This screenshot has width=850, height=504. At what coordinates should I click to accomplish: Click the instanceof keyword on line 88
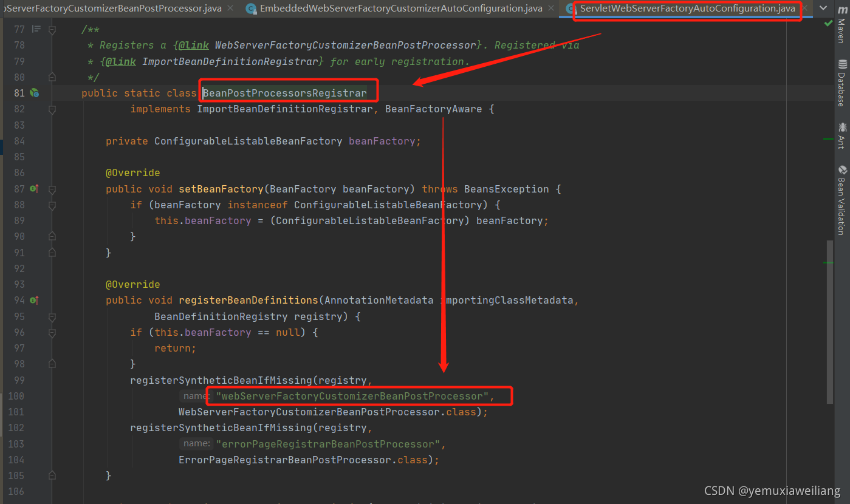click(x=258, y=205)
